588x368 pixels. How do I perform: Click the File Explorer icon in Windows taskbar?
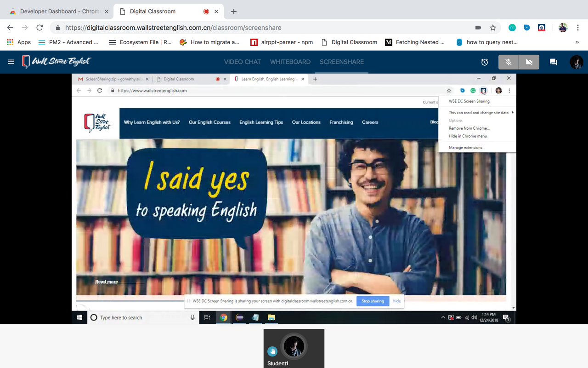pos(271,317)
